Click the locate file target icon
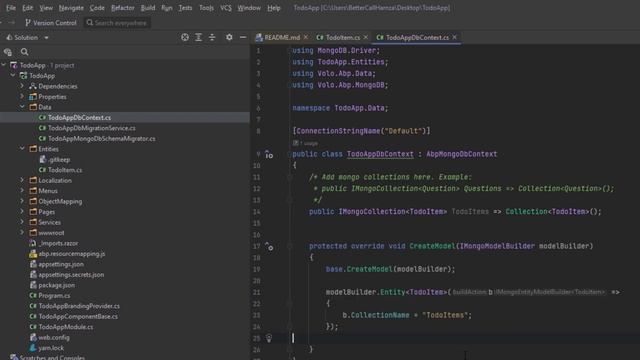Screen dimensions: 640x360 185,37
